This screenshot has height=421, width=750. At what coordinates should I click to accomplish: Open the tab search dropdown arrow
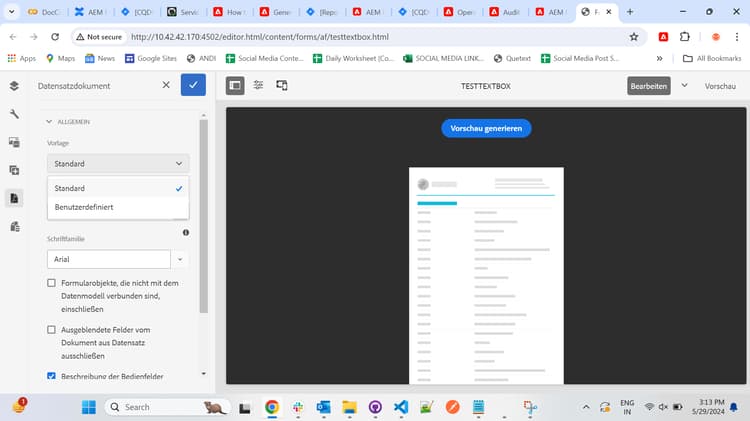tap(11, 12)
